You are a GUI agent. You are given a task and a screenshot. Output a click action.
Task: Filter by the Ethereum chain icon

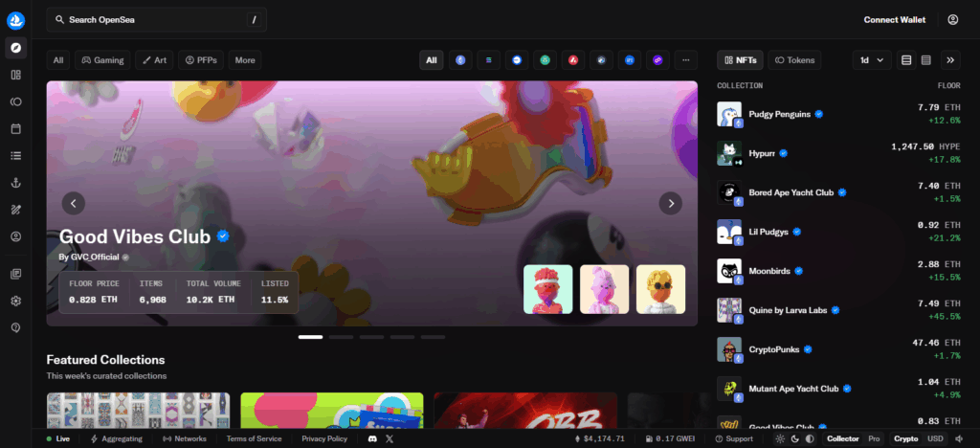point(461,60)
